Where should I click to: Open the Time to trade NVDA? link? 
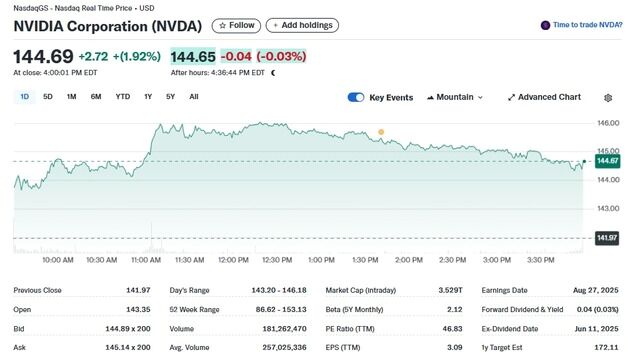coord(588,25)
